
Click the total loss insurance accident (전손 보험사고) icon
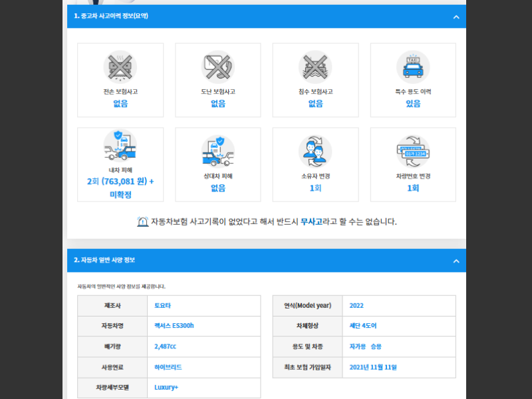(120, 66)
